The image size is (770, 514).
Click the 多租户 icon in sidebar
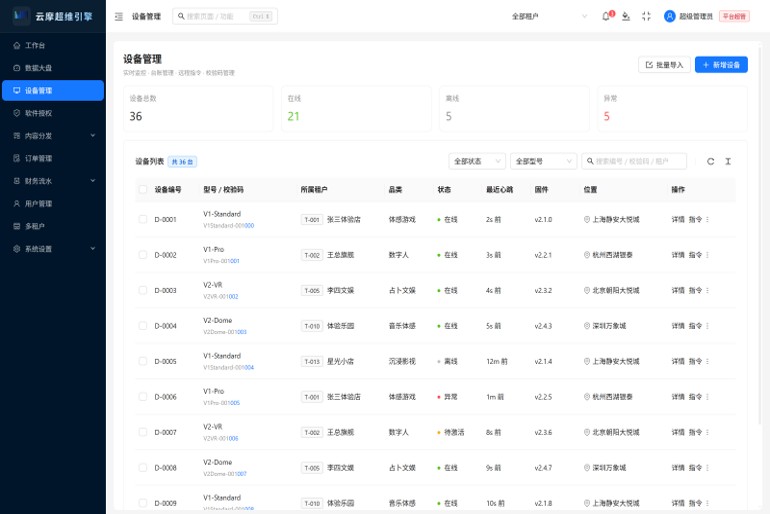(x=17, y=226)
